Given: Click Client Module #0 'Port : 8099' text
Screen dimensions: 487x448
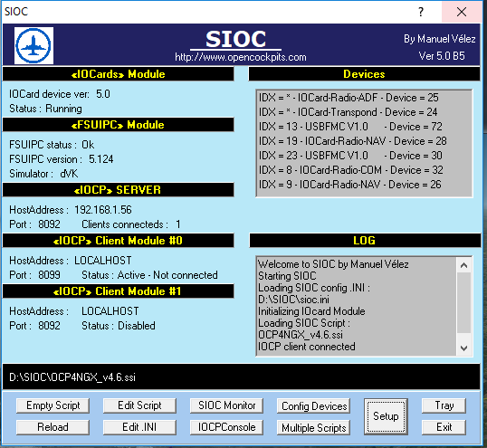Looking at the screenshot, I should (34, 275).
